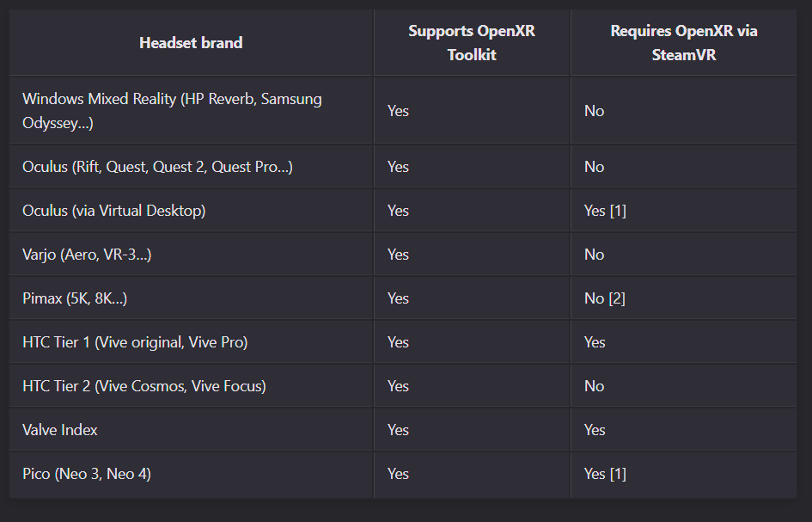Click the Varjo SteamVR requirement "No" cell
The image size is (812, 522).
tap(594, 255)
